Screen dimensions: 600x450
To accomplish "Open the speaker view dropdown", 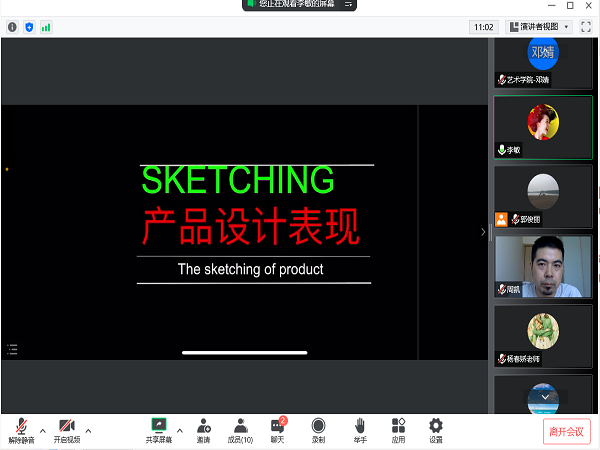I will pyautogui.click(x=539, y=27).
